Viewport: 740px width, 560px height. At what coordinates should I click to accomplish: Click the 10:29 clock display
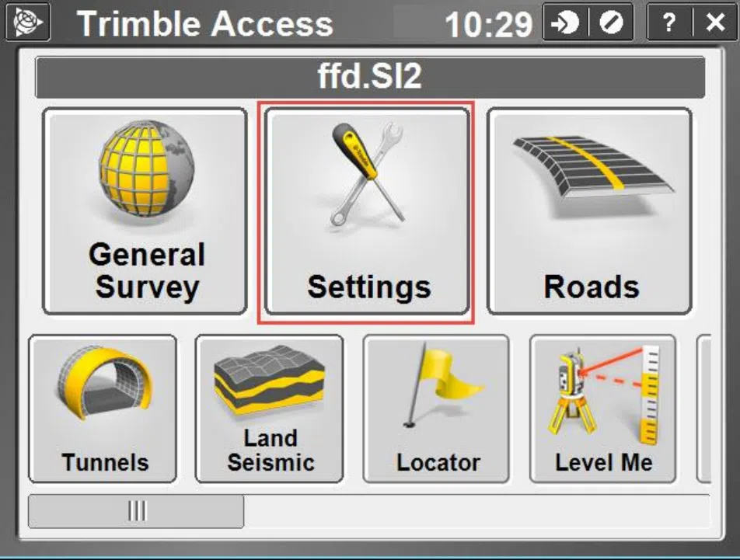pyautogui.click(x=488, y=23)
